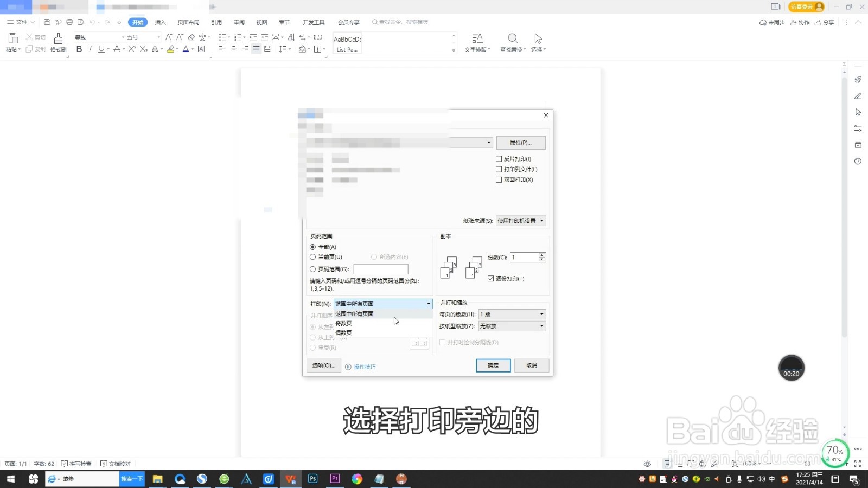Switch to the Page Layout tab
The image size is (868, 488).
tap(188, 22)
